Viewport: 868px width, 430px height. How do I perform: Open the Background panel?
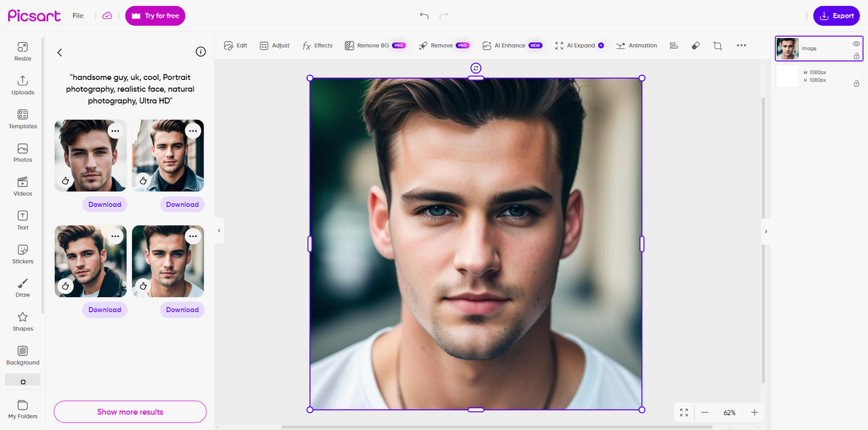22,355
